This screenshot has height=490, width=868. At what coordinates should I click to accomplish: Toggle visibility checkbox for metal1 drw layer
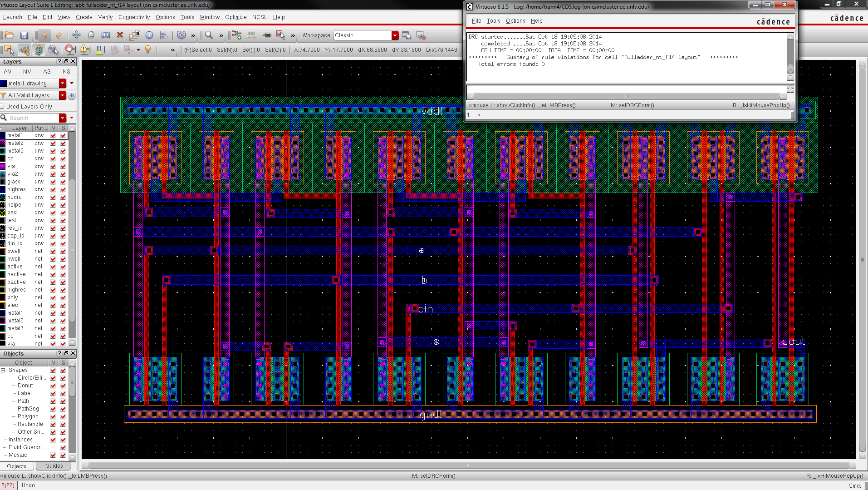(53, 135)
